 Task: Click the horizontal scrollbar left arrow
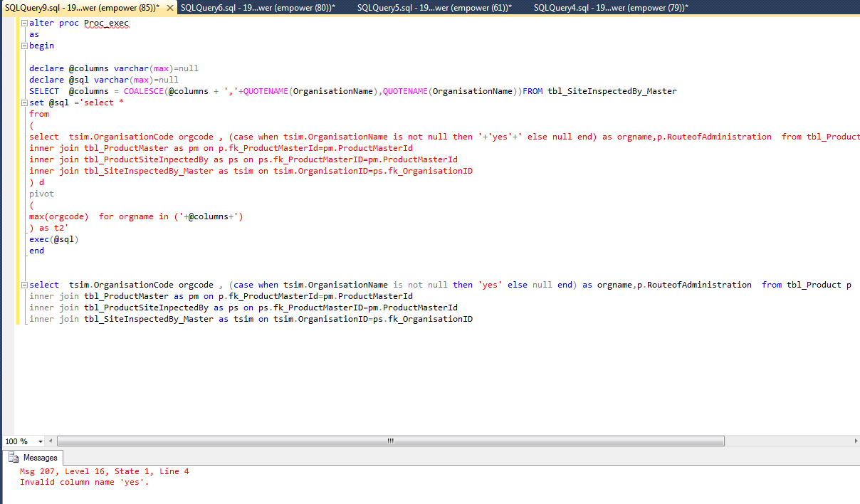[x=52, y=441]
